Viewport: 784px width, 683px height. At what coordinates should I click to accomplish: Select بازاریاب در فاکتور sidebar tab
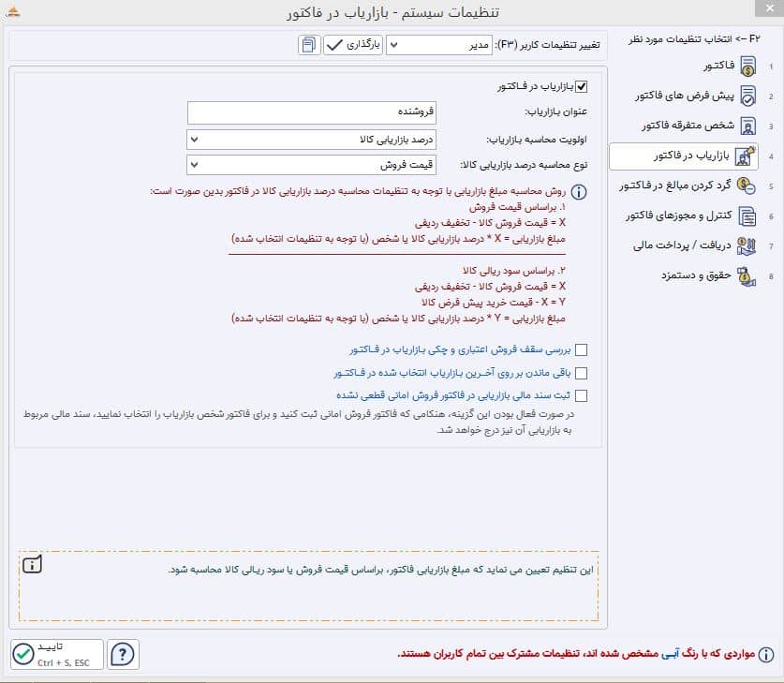[683, 156]
